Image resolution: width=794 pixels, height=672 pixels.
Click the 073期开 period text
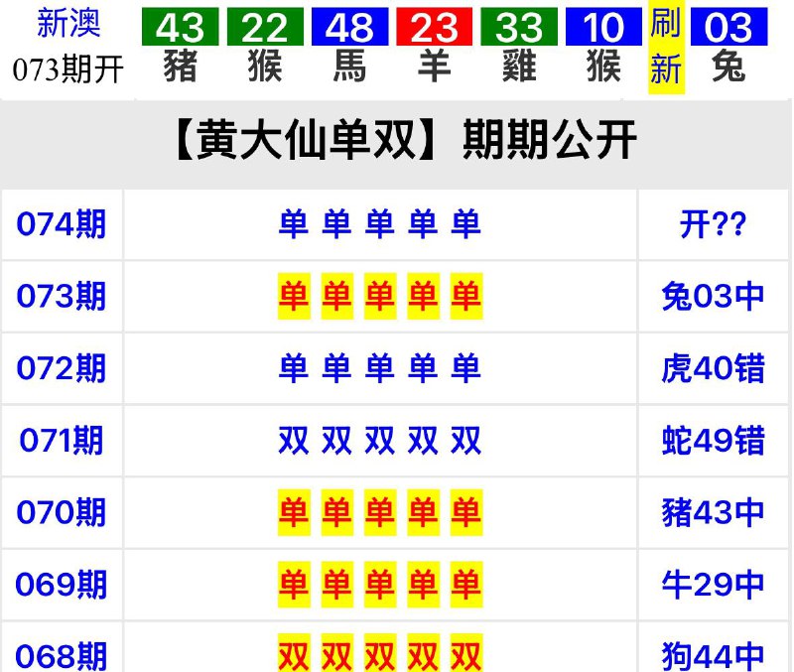(x=68, y=69)
